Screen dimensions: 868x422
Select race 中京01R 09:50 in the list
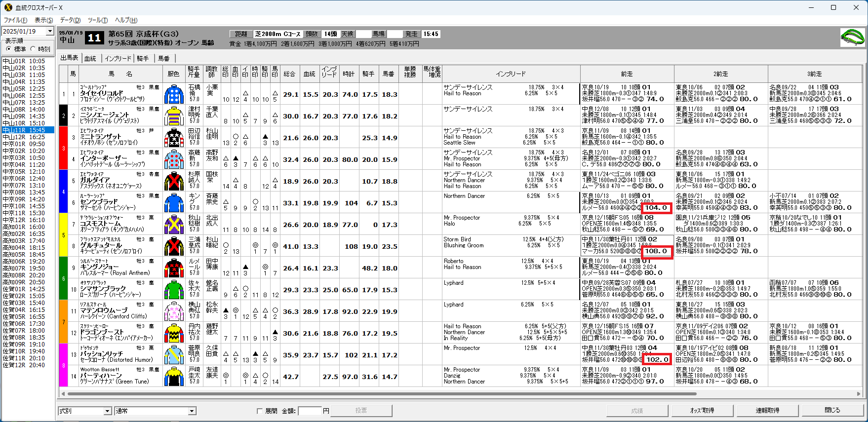coord(28,144)
